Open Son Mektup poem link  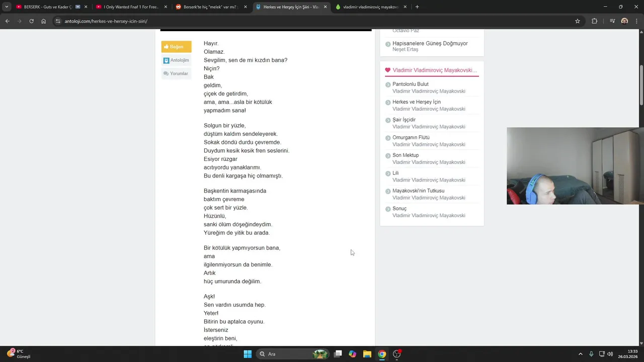tap(406, 155)
